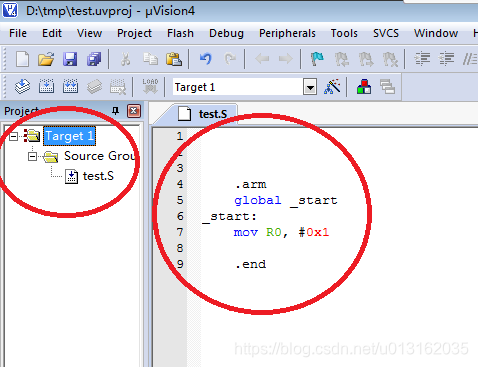Open the Tools menu
The image size is (478, 367).
(x=344, y=33)
